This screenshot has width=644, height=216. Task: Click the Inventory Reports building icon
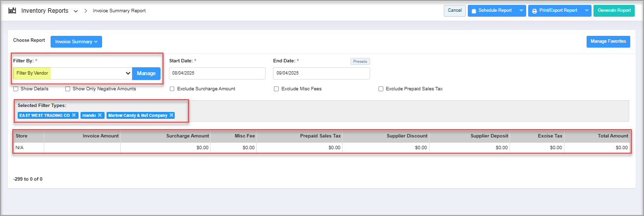pyautogui.click(x=12, y=10)
